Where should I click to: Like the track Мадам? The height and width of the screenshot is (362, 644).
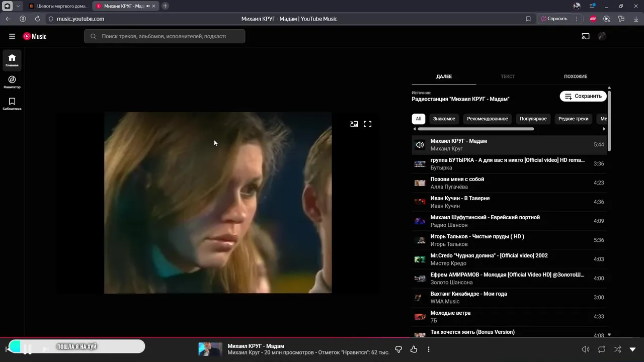(x=414, y=349)
